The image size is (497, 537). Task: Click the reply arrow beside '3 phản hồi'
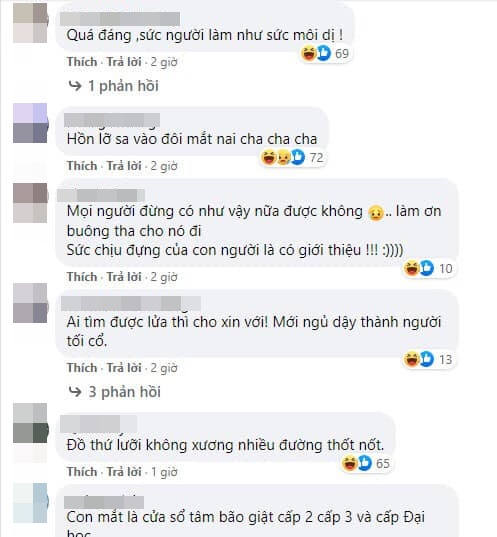tap(75, 391)
